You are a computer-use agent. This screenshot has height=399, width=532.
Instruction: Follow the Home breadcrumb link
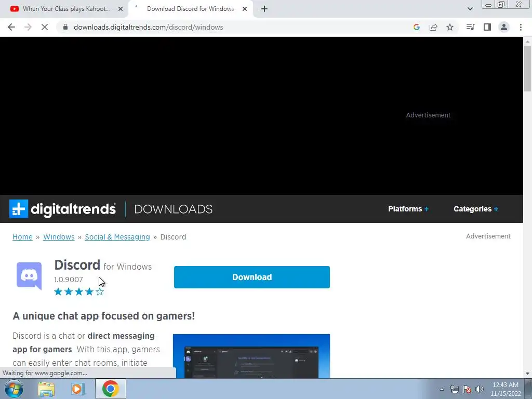point(22,237)
